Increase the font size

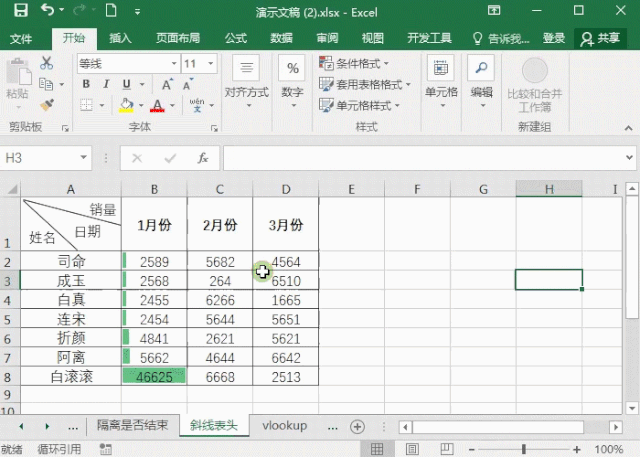[167, 84]
